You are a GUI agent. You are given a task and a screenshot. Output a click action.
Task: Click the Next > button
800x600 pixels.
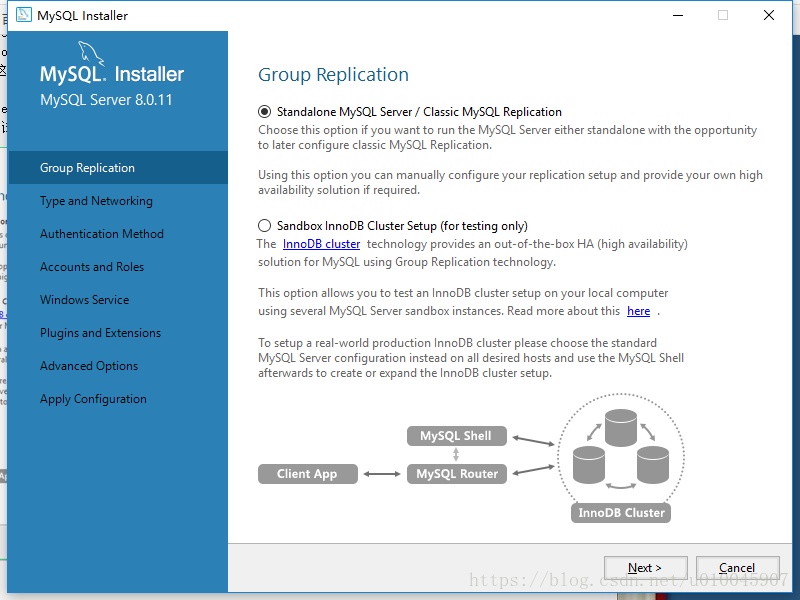click(x=645, y=568)
